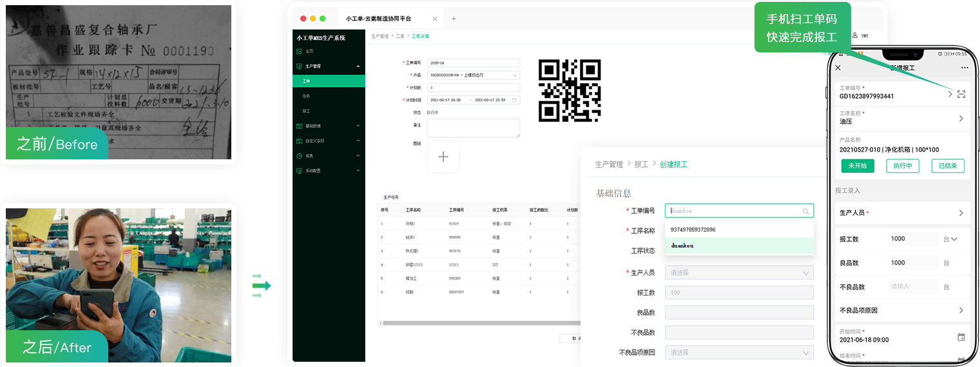Open the 生产人员 dropdown in the create form
Screen dimensions: 980x367
pyautogui.click(x=739, y=273)
